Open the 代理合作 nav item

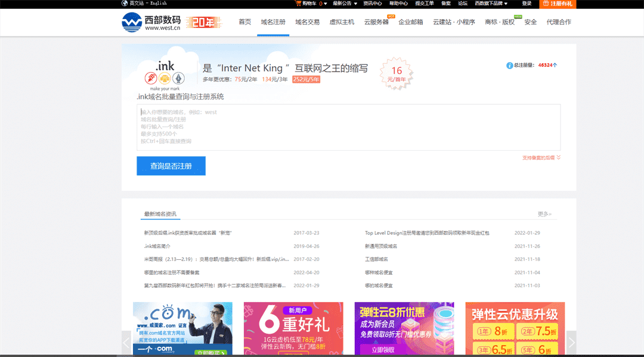coord(559,22)
